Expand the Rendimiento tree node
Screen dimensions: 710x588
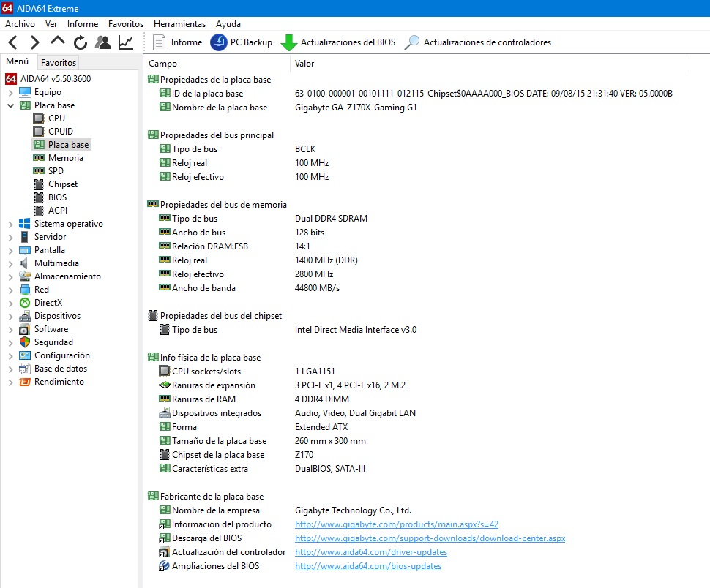10,382
